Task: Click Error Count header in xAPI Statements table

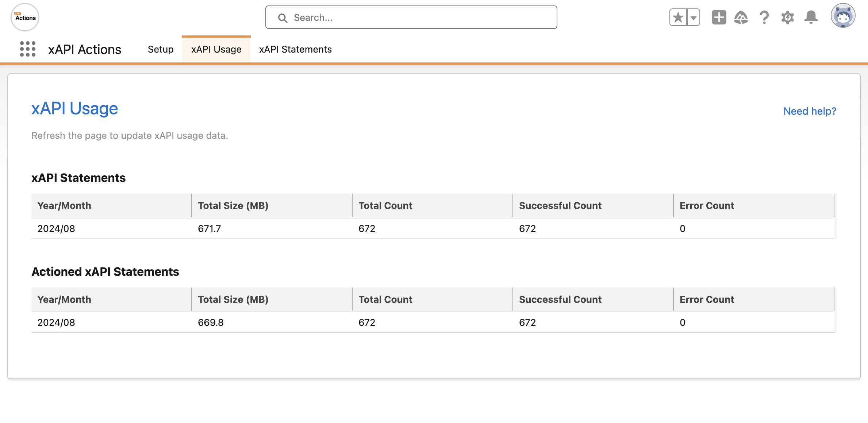Action: pos(707,206)
